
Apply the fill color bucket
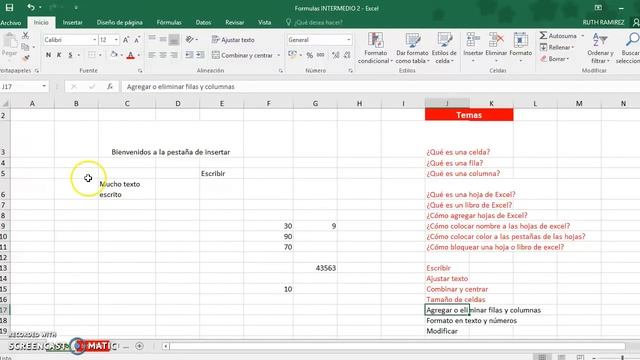114,55
